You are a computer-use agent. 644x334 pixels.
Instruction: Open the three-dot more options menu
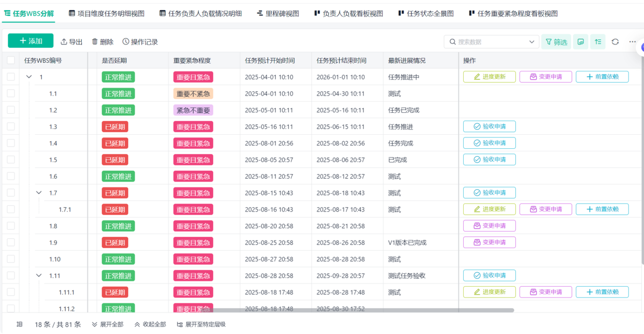(x=632, y=42)
